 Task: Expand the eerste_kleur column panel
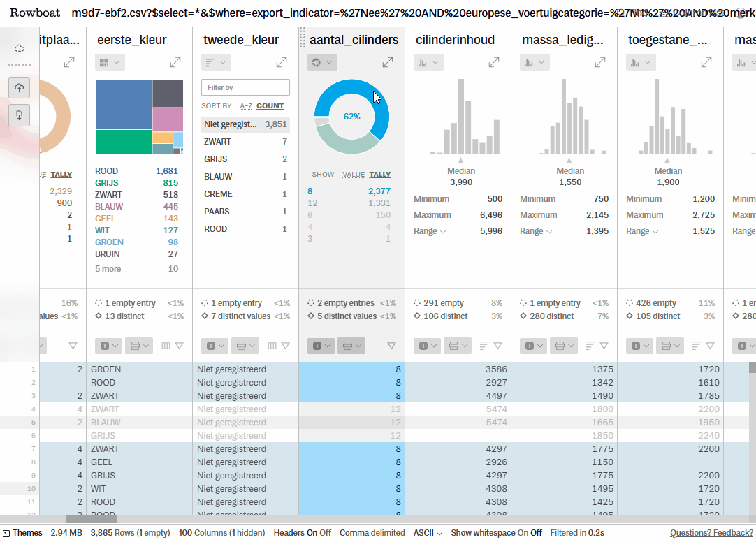tap(175, 63)
